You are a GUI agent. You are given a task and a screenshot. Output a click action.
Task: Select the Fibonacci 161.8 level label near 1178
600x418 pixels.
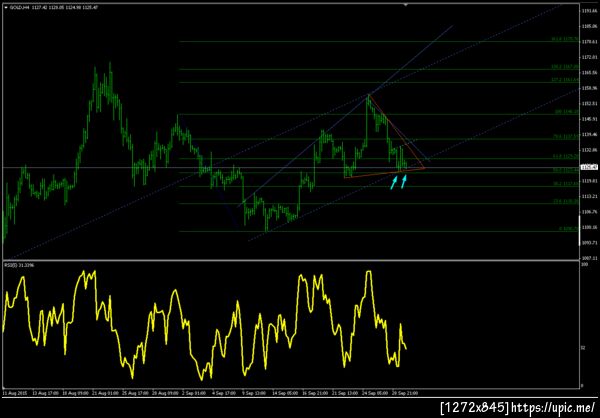click(564, 39)
